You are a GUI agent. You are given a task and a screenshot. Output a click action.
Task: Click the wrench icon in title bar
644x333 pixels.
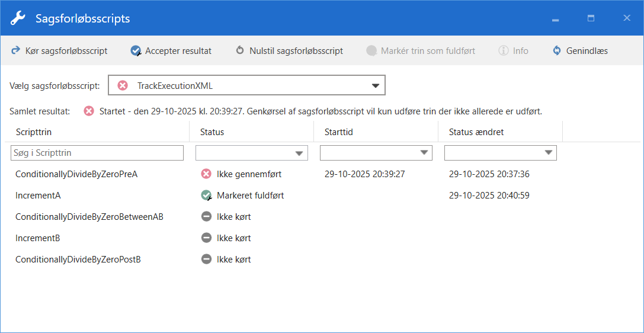[x=18, y=18]
